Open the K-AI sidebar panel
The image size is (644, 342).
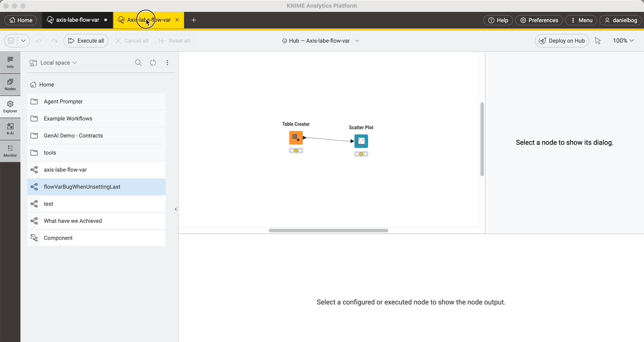point(10,129)
